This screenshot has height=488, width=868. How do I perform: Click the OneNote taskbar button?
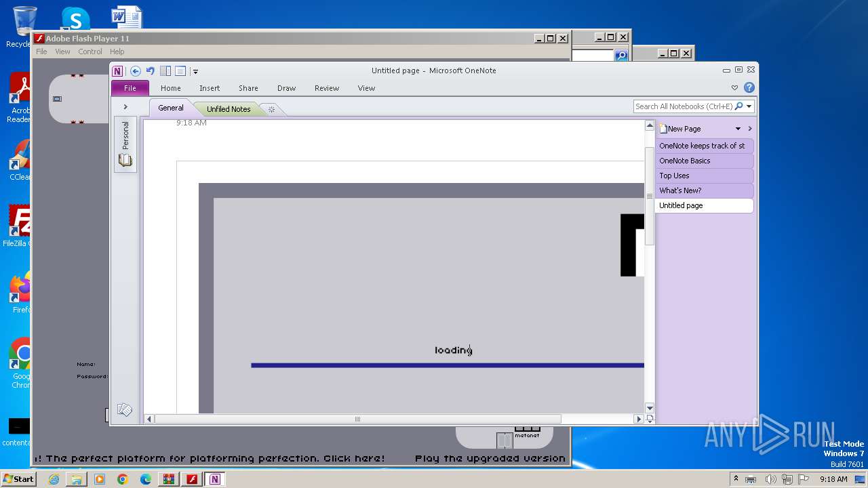[x=215, y=479]
